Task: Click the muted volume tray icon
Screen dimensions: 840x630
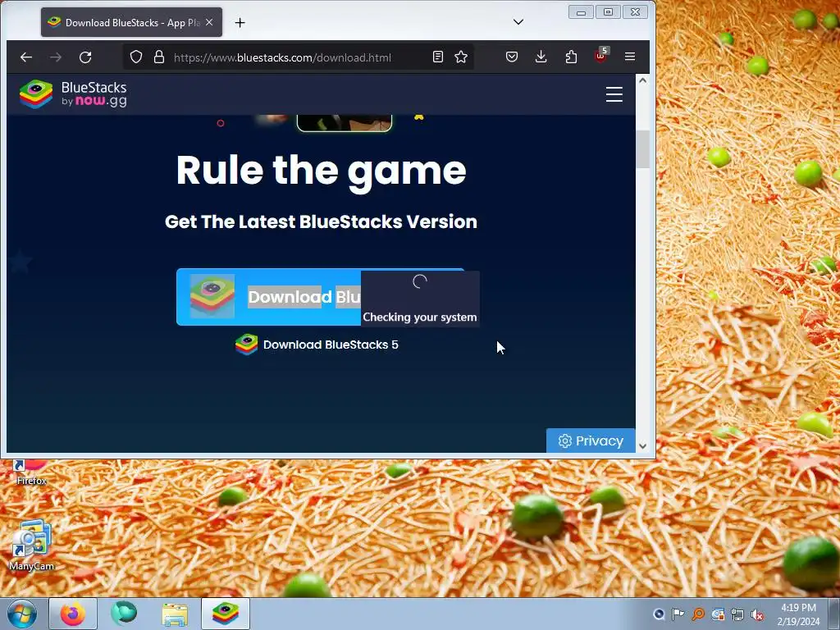Action: click(757, 614)
